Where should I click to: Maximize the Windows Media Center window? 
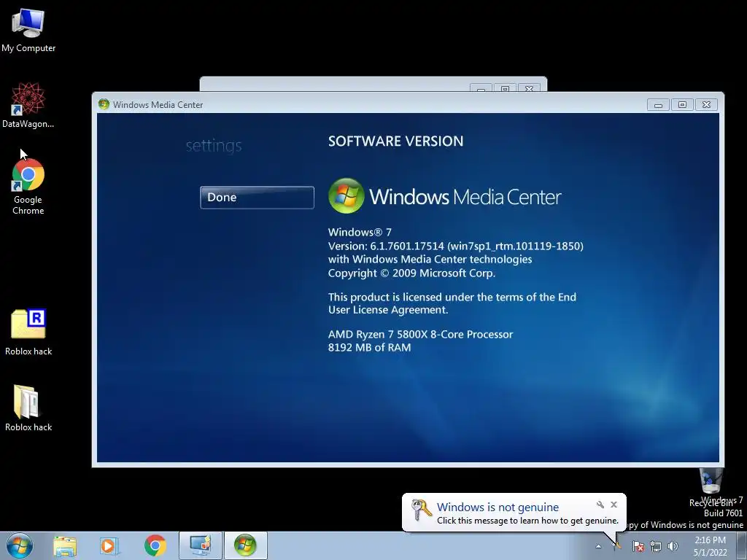[x=682, y=105]
